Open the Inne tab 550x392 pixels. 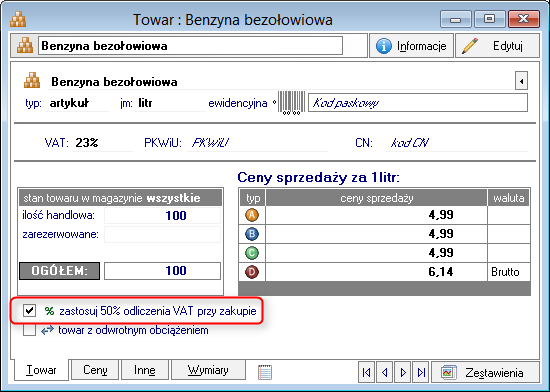tap(145, 370)
